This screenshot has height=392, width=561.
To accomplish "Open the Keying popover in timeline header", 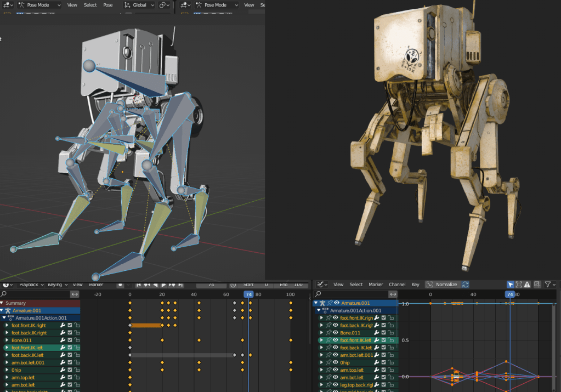I will [x=56, y=285].
